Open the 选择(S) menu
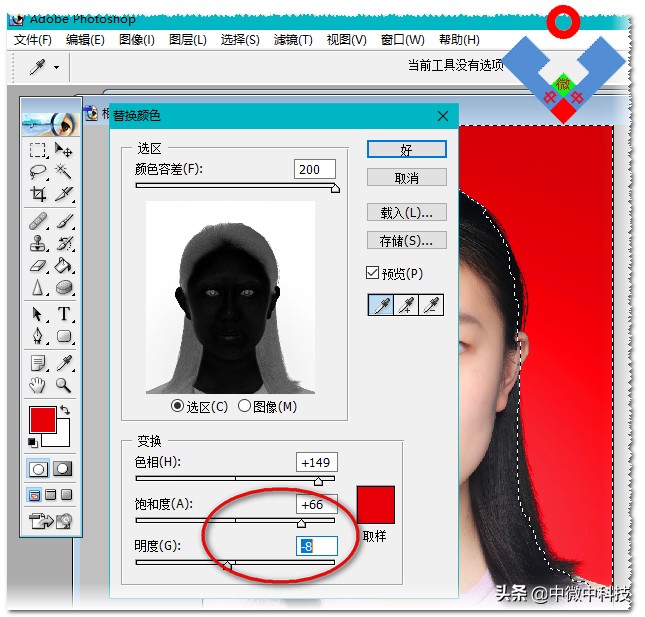This screenshot has height=617, width=645. tap(240, 40)
